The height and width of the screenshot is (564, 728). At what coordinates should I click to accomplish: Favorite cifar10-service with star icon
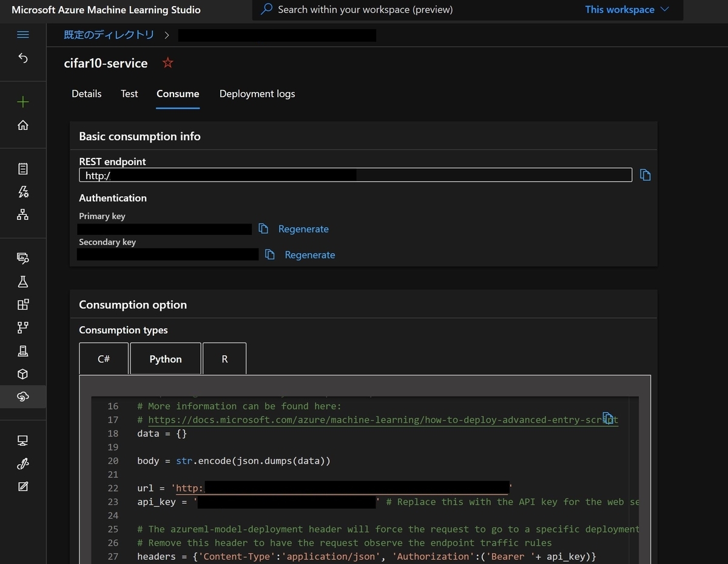(168, 63)
